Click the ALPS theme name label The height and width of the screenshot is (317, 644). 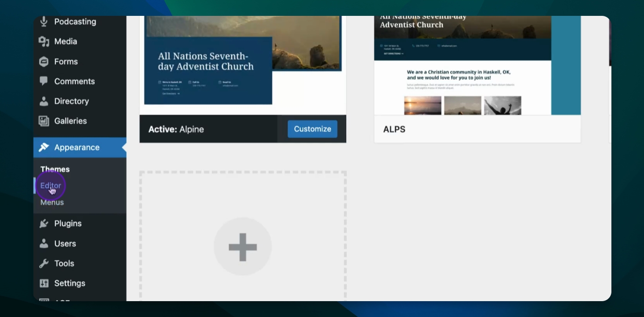pyautogui.click(x=394, y=129)
